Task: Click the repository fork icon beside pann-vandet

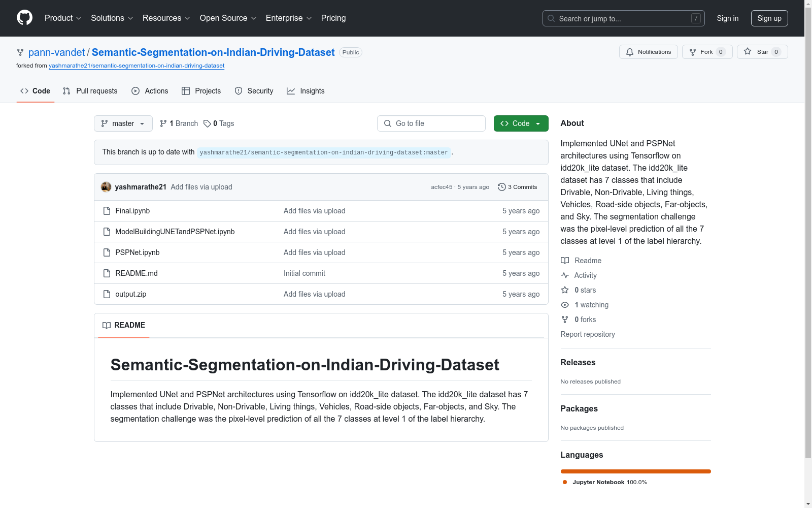Action: click(20, 52)
